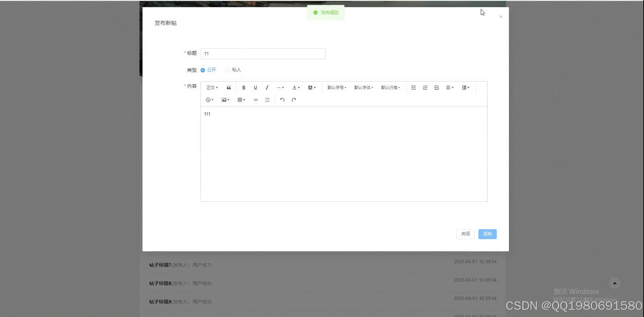
Task: Open the 默认行高 line height dropdown
Action: [x=390, y=88]
